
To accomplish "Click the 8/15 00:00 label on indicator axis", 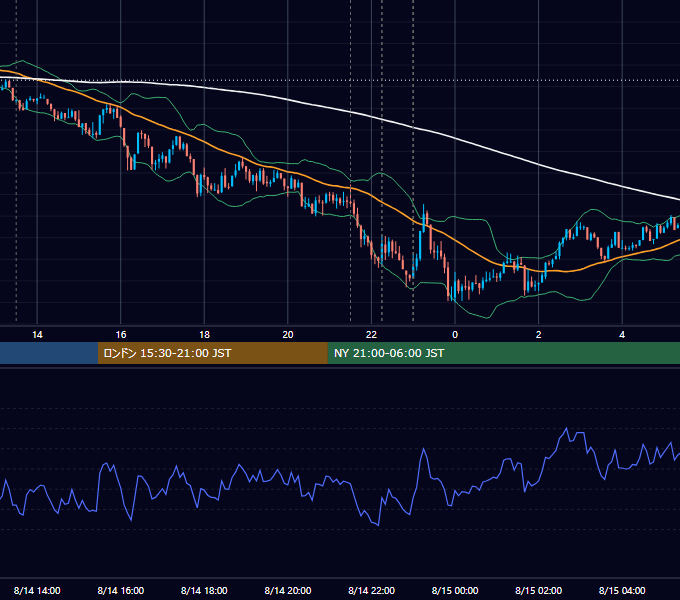I will (455, 590).
